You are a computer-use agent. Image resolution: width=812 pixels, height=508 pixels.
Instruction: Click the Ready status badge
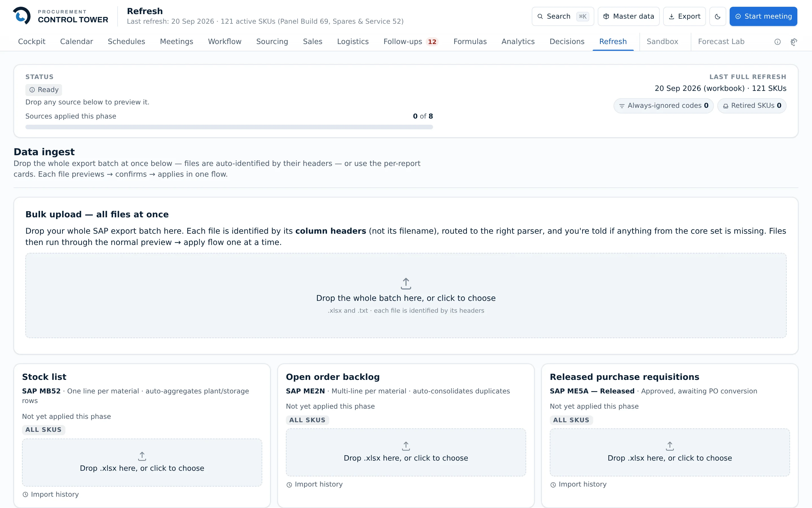[44, 90]
